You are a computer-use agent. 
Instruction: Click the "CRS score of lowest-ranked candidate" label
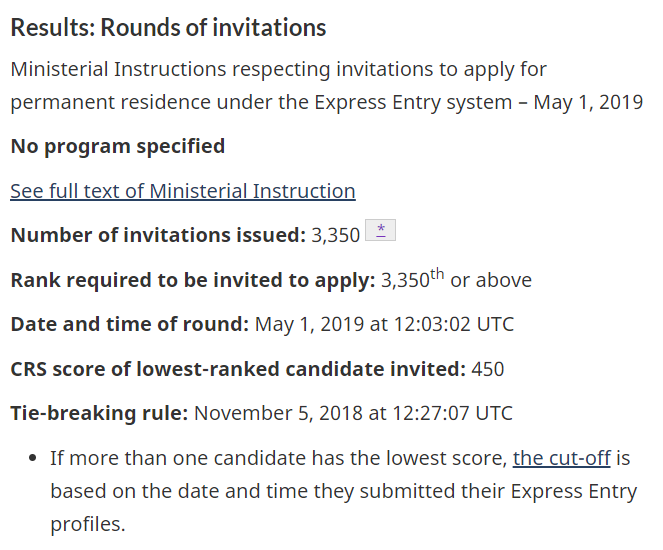(x=238, y=369)
